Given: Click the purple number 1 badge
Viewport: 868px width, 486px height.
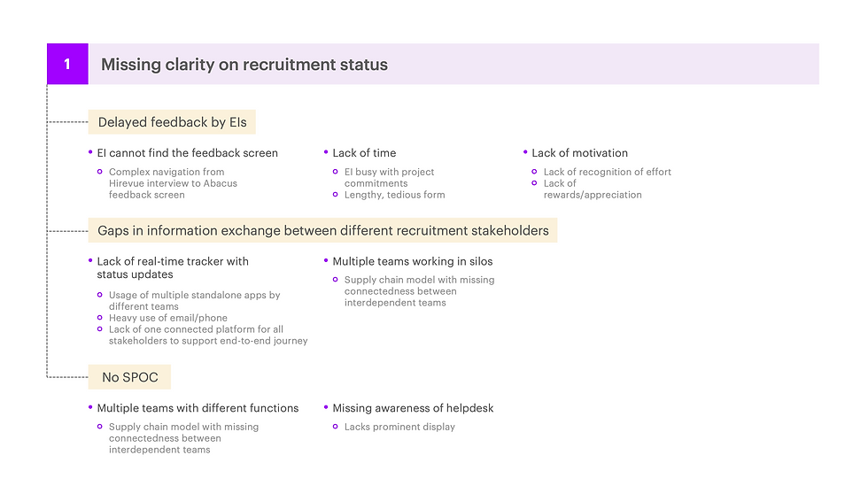Looking at the screenshot, I should [x=67, y=65].
